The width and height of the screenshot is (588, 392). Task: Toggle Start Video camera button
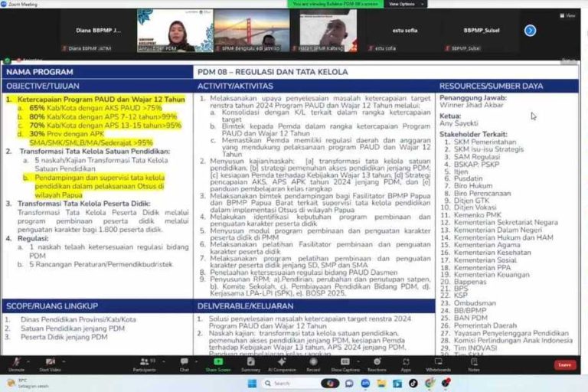(51, 364)
